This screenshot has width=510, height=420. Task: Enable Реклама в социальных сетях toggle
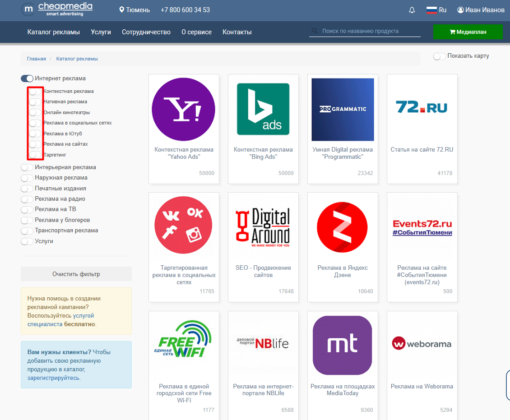tap(35, 123)
